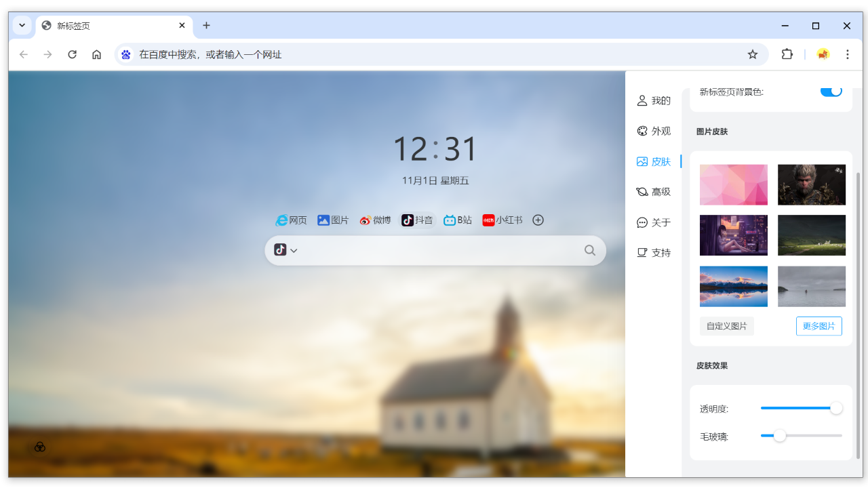Switch to the 我的 settings tab

tap(654, 100)
